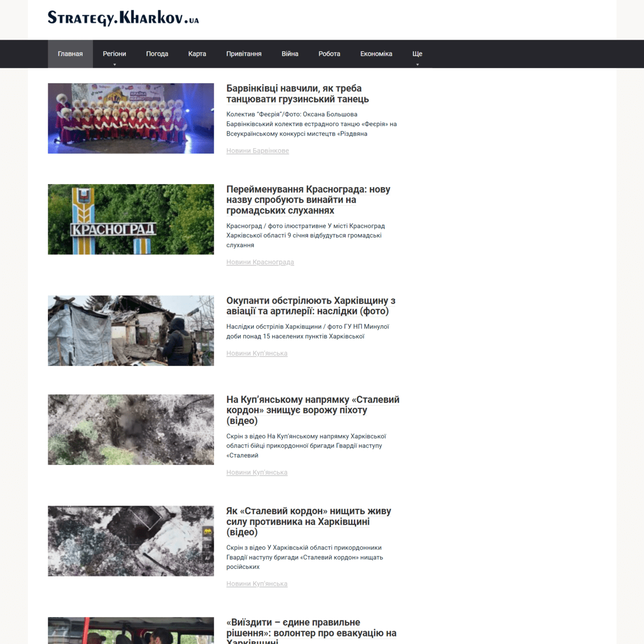Open headline Виїздити – єдине правильне рішення
Screen dimensions: 644x644
[x=311, y=631]
